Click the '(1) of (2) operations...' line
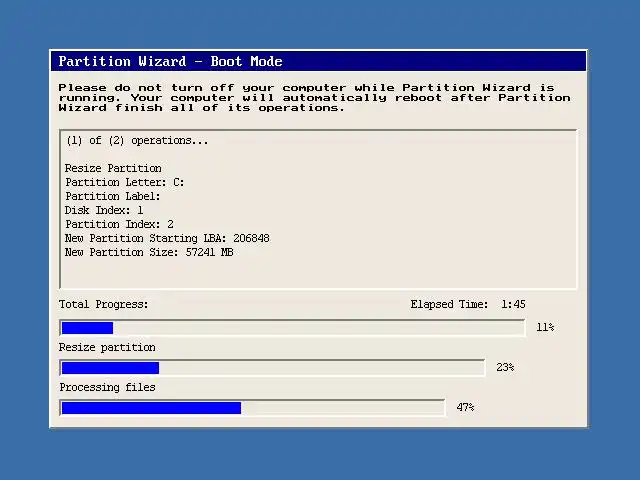Viewport: 640px width, 480px height. tap(137, 140)
